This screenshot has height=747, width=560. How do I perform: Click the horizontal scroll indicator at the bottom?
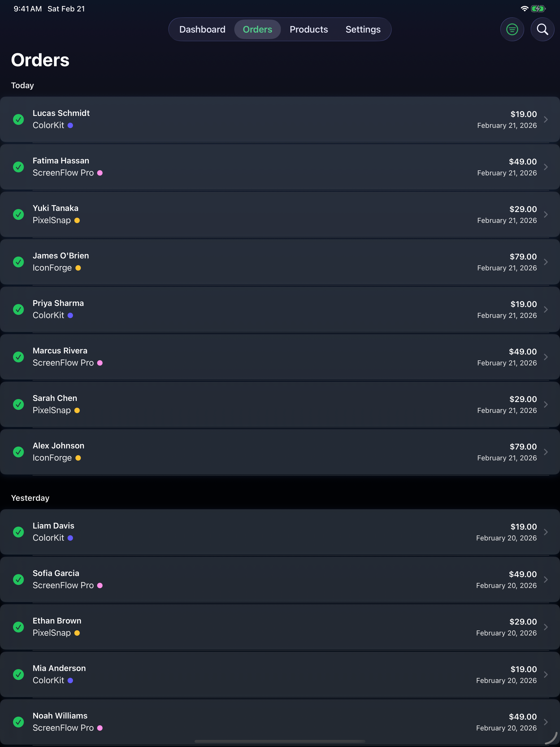(280, 742)
